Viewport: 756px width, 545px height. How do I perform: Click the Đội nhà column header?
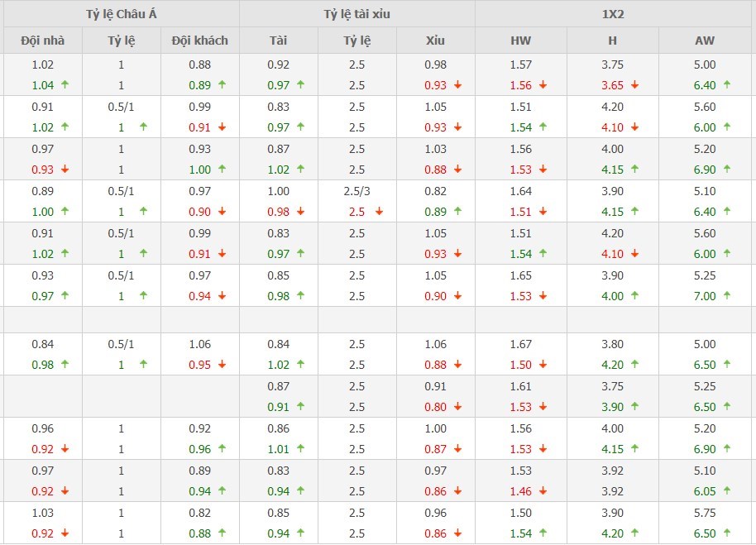point(41,40)
